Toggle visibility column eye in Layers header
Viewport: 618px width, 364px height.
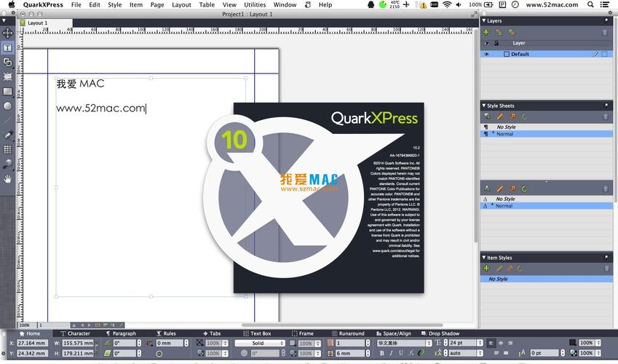point(486,43)
